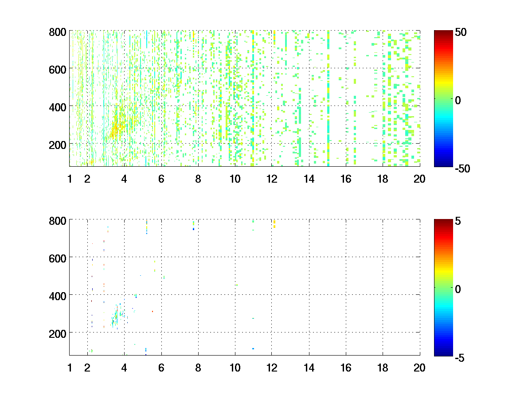Click x-axis tick 1 under the upper plot
Image resolution: width=532 pixels, height=399 pixels.
click(x=70, y=179)
